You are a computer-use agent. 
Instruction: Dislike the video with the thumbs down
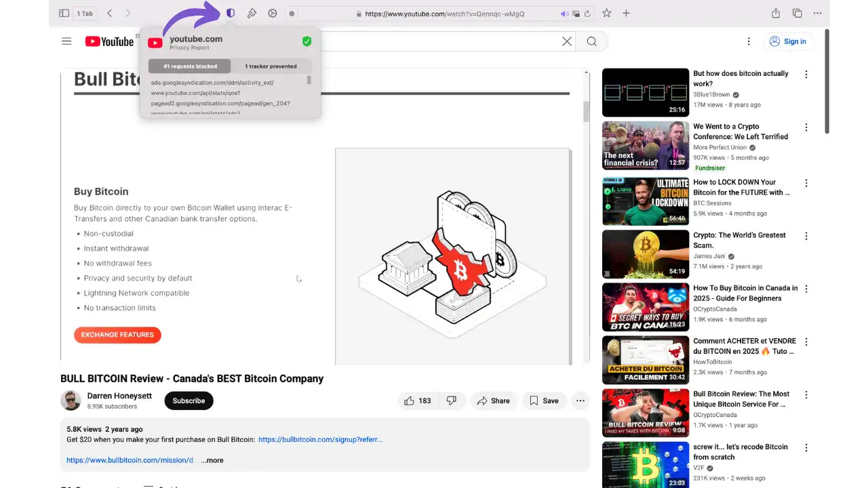[451, 401]
